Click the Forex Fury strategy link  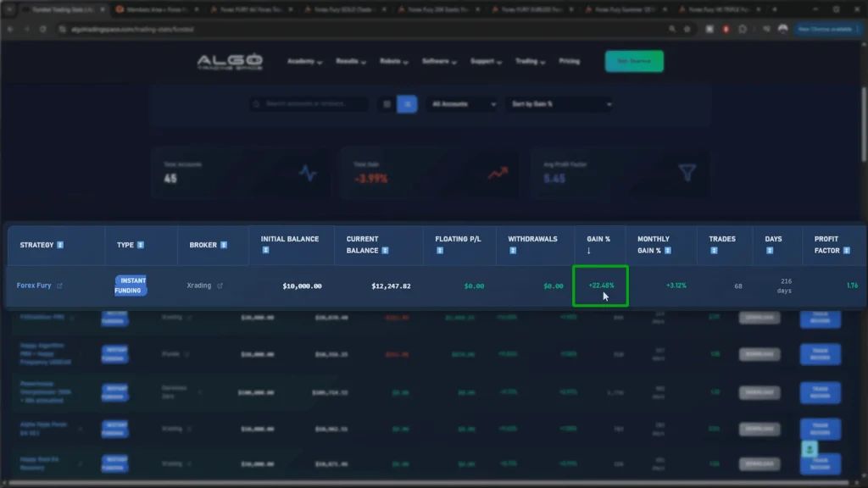(x=34, y=286)
